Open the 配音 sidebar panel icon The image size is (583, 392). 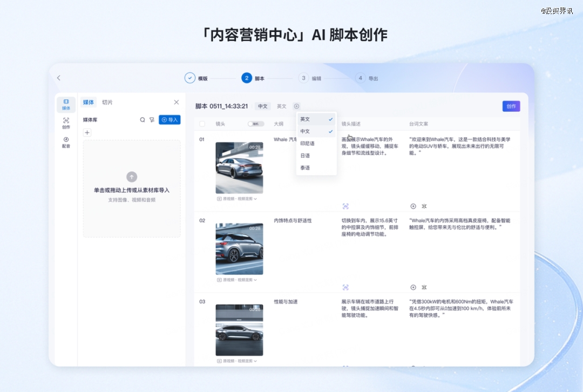(66, 142)
